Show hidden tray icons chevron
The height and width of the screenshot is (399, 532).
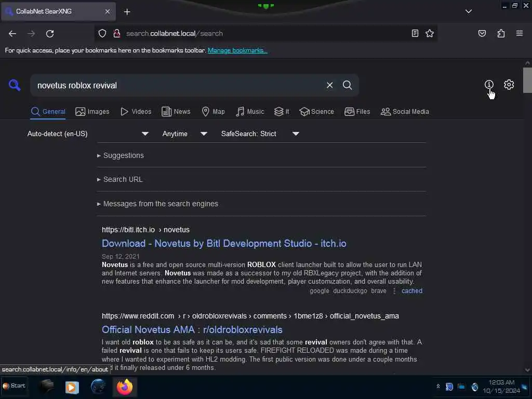click(x=438, y=387)
